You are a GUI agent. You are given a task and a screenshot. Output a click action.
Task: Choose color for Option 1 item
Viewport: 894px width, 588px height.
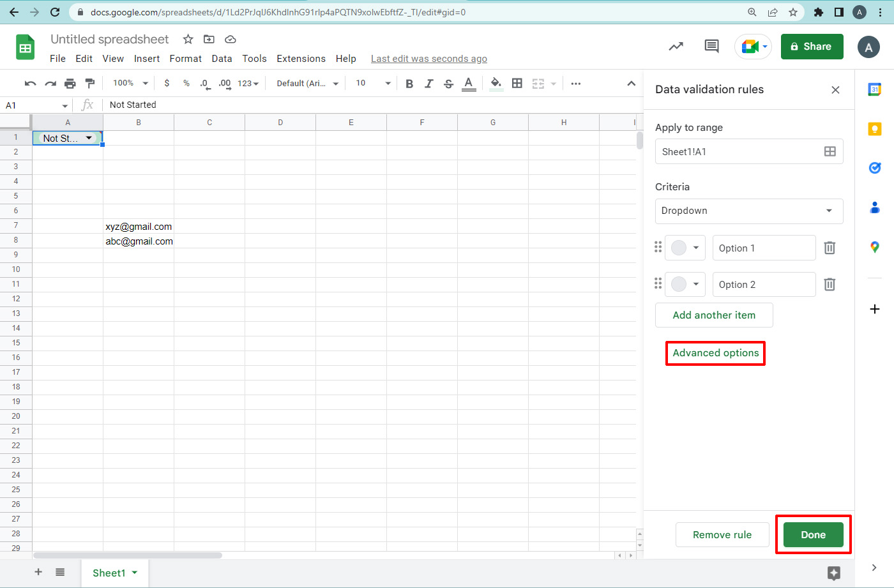click(686, 248)
